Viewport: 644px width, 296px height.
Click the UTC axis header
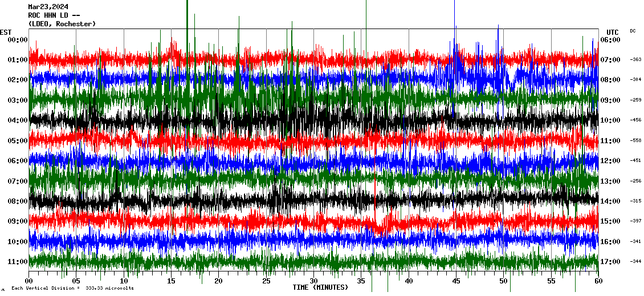(x=612, y=32)
